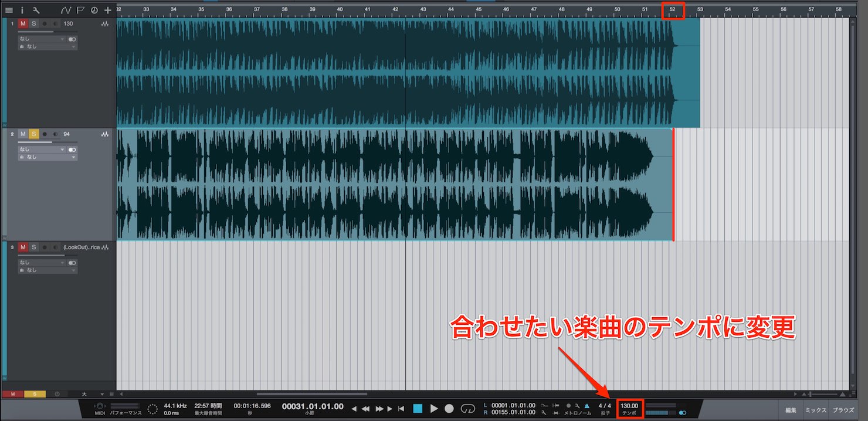The width and height of the screenshot is (868, 421).
Task: Toggle track 1 stereo/mono switch
Action: pyautogui.click(x=72, y=39)
